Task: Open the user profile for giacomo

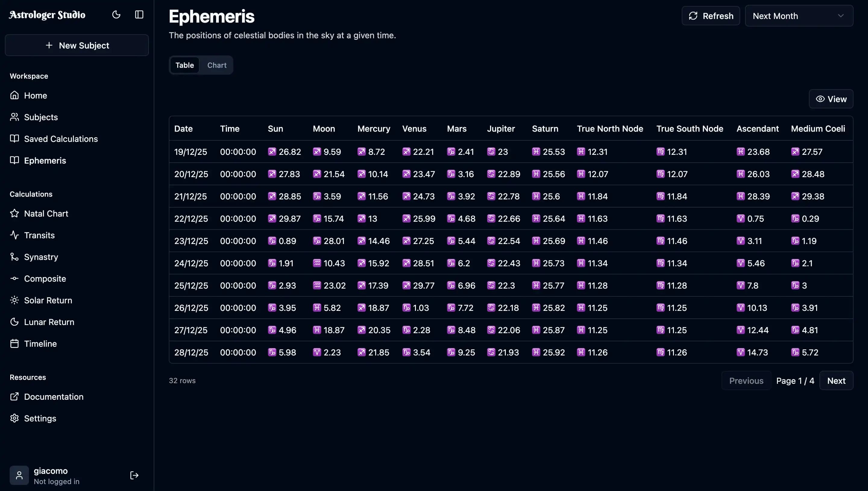Action: pyautogui.click(x=51, y=471)
